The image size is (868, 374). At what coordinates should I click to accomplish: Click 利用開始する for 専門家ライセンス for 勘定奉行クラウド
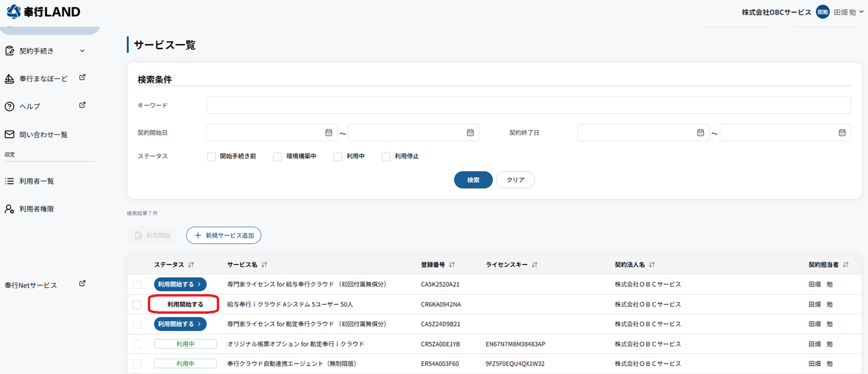(180, 324)
